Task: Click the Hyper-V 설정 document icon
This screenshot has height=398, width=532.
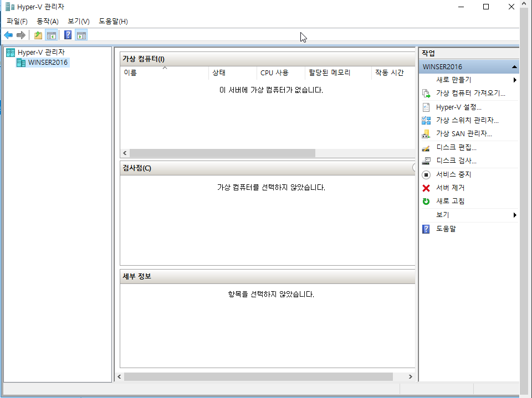Action: [426, 107]
